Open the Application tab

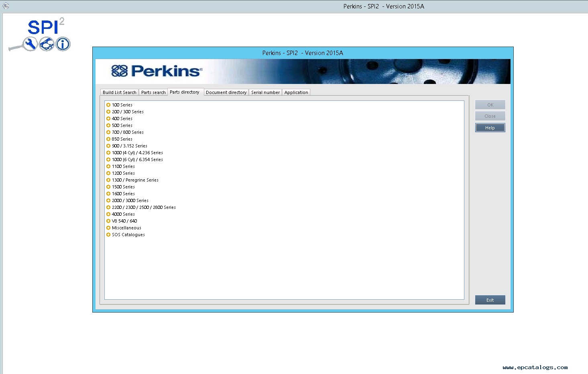click(296, 92)
